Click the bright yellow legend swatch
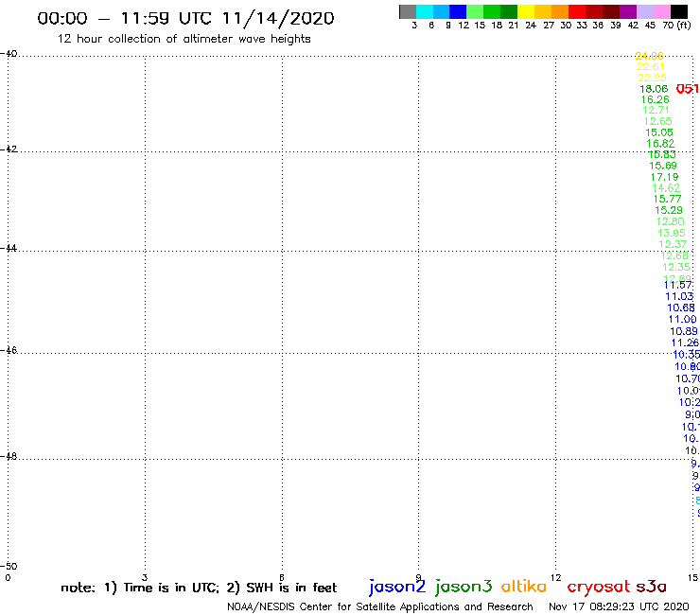The width and height of the screenshot is (700, 615). pos(526,11)
